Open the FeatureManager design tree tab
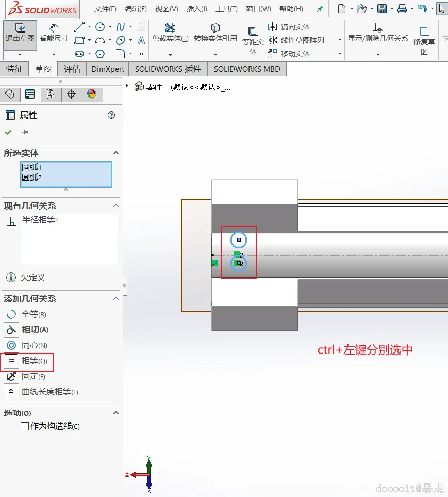Screen dimensions: 448x497 (x=10, y=94)
